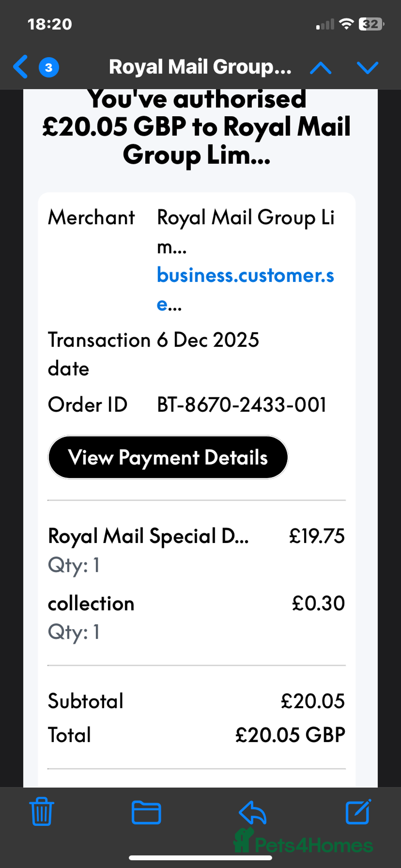401x868 pixels.
Task: Delete this email with the trash icon
Action: 41,812
